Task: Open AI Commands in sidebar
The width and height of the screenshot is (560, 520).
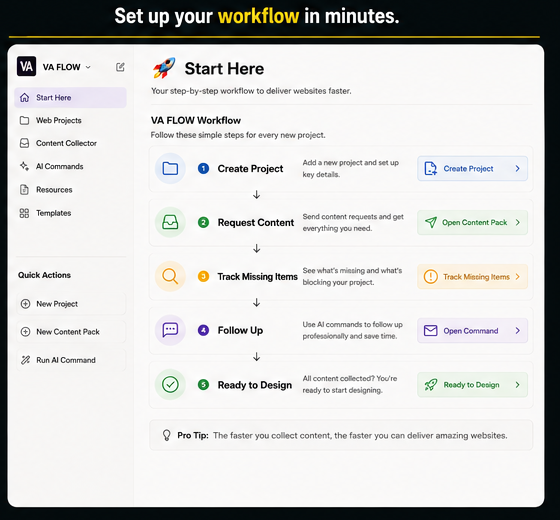Action: (x=70, y=166)
